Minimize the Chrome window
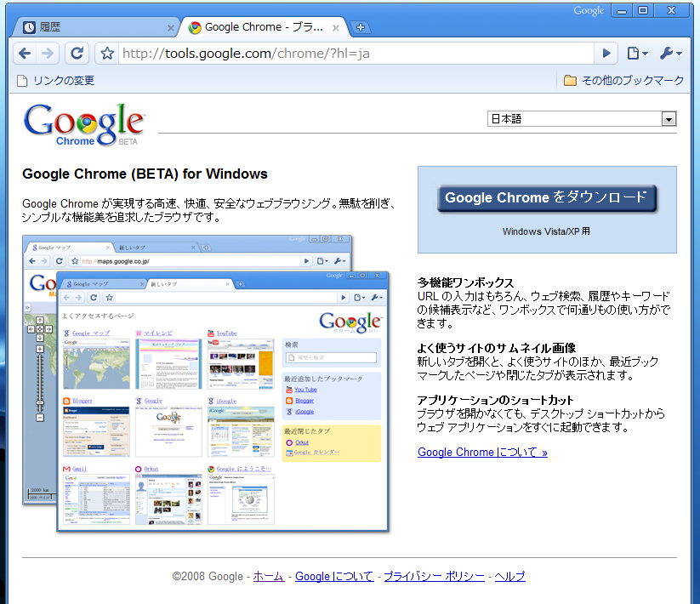This screenshot has width=700, height=604. pyautogui.click(x=622, y=11)
